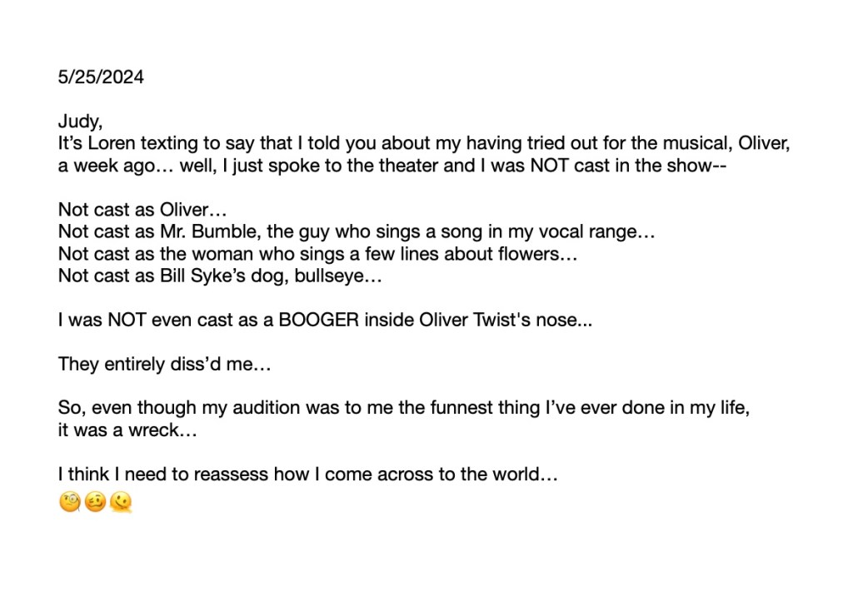The width and height of the screenshot is (853, 616).
Task: Click the monocle face emoji
Action: point(69,503)
